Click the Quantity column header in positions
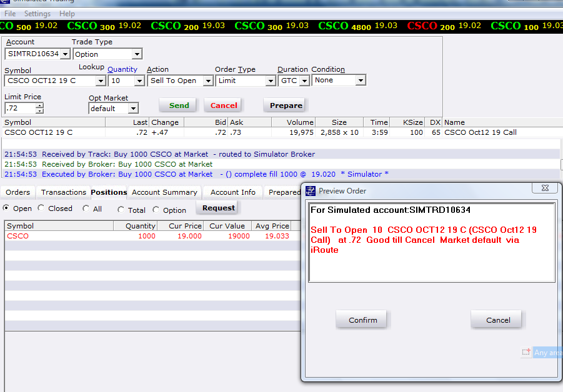The image size is (563, 392). pos(135,226)
